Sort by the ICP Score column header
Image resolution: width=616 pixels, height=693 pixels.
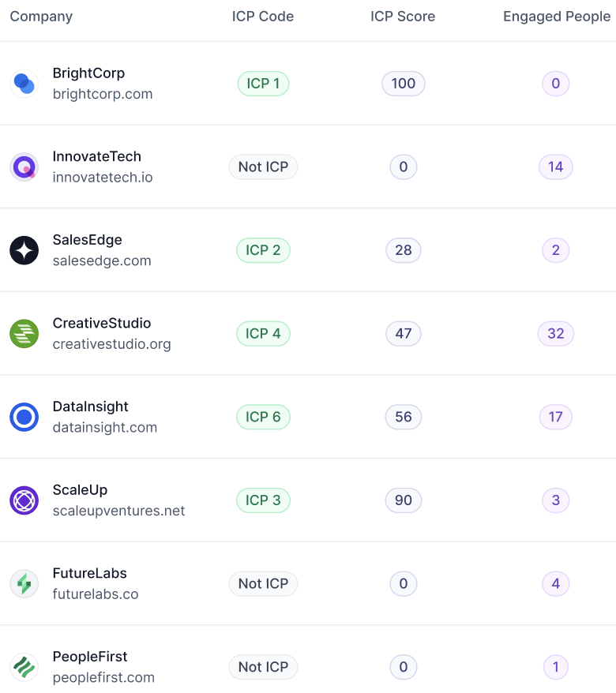(403, 17)
